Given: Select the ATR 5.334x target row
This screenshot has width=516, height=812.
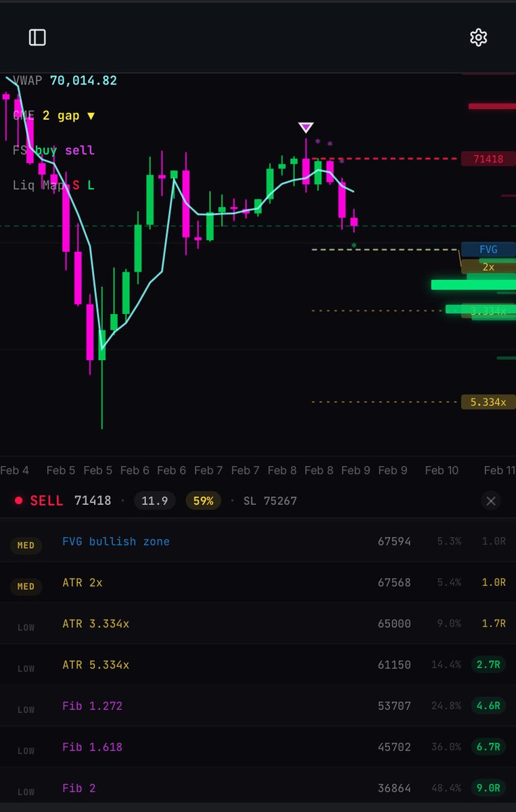Looking at the screenshot, I should pyautogui.click(x=258, y=665).
